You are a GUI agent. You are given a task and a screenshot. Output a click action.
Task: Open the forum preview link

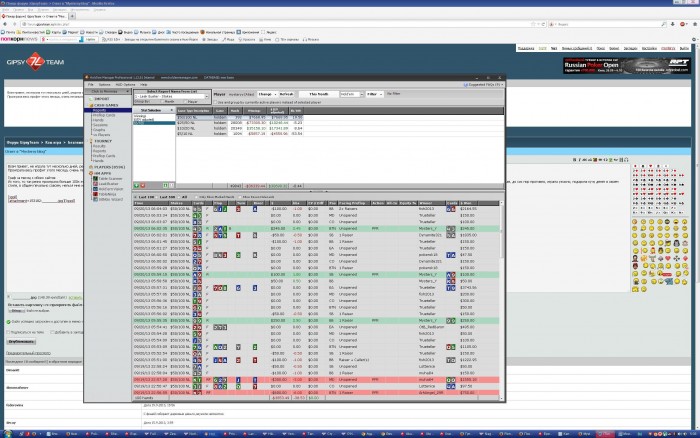[x=28, y=353]
